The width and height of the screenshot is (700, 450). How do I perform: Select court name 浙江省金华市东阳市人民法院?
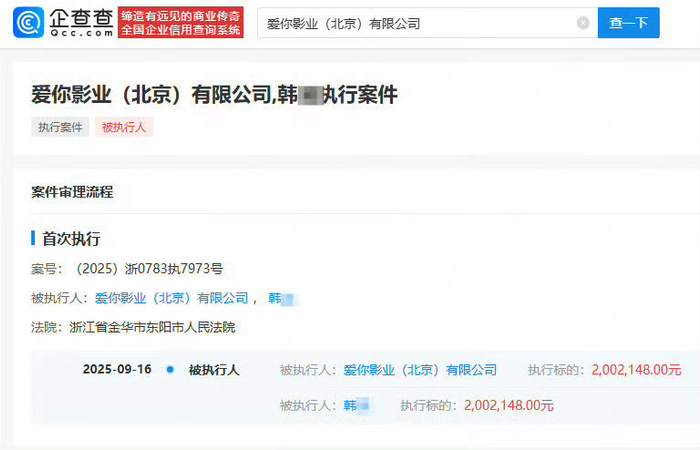point(152,327)
